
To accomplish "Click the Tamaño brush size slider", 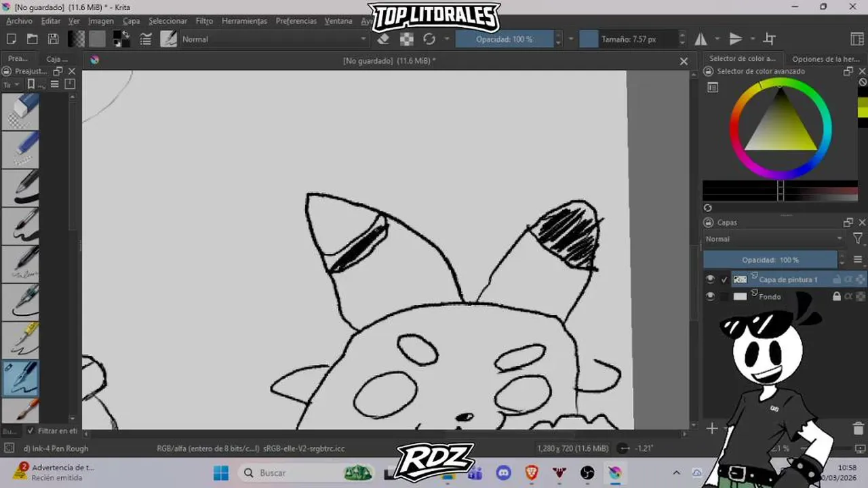I will pyautogui.click(x=629, y=39).
